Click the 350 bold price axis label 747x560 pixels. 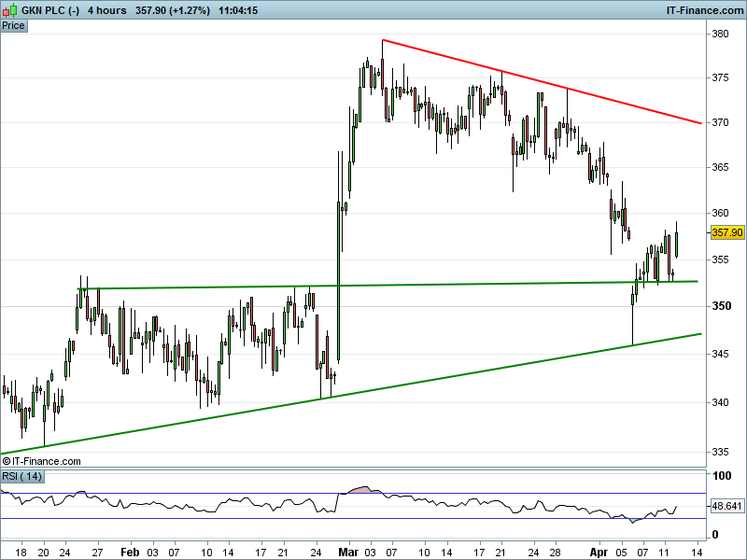click(721, 306)
